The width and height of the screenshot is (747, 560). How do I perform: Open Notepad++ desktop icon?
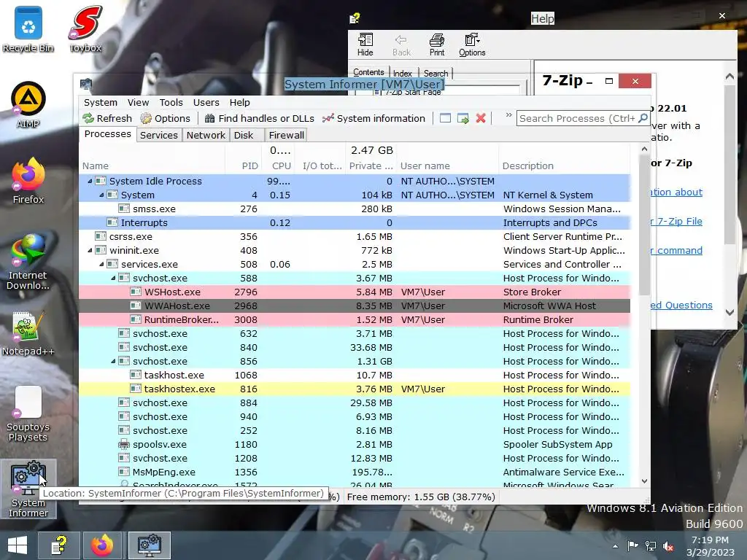[28, 333]
